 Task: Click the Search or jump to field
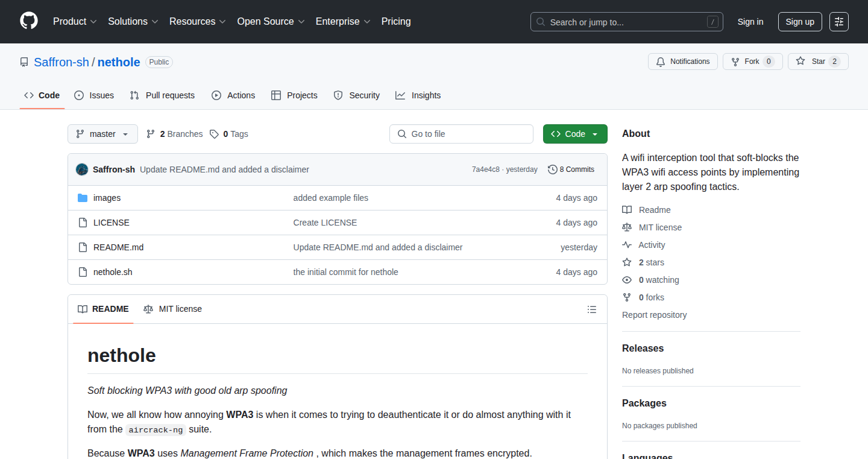point(627,22)
